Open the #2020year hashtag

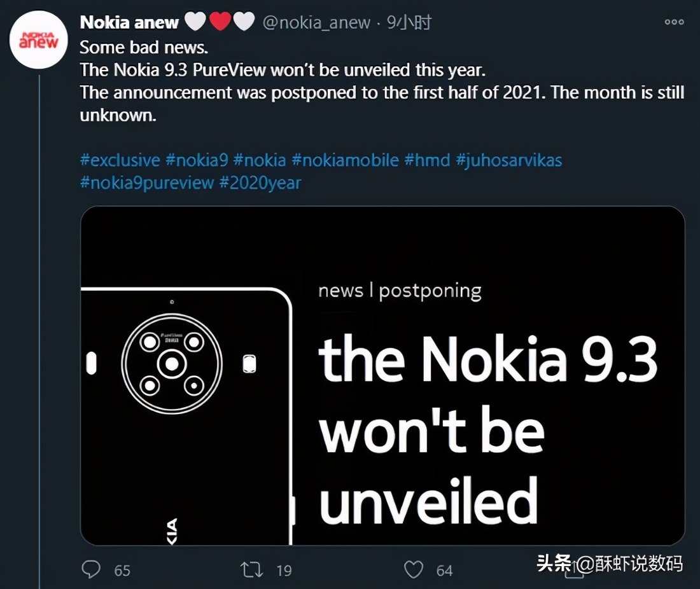[260, 183]
